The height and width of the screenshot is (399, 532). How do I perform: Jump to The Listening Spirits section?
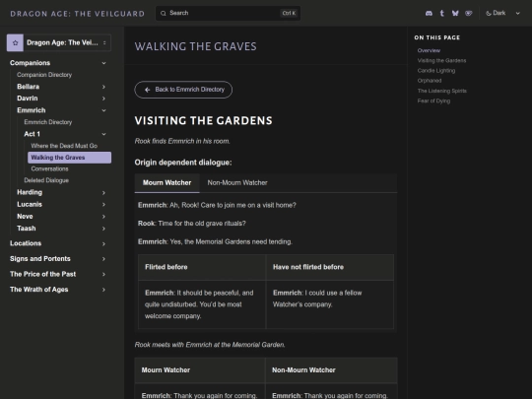[442, 91]
